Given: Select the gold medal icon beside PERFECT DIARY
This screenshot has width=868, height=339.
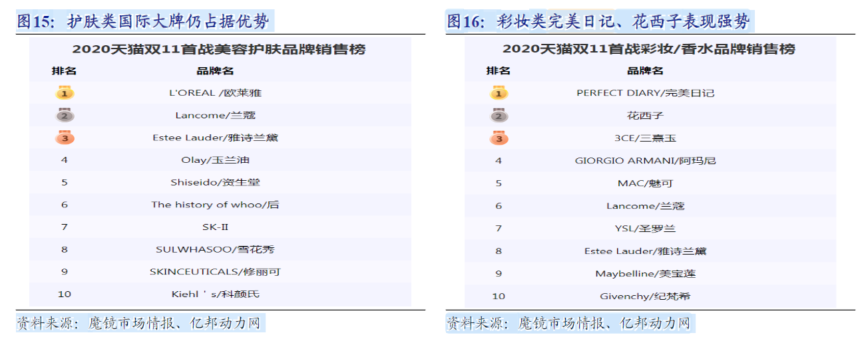Looking at the screenshot, I should coord(499,93).
